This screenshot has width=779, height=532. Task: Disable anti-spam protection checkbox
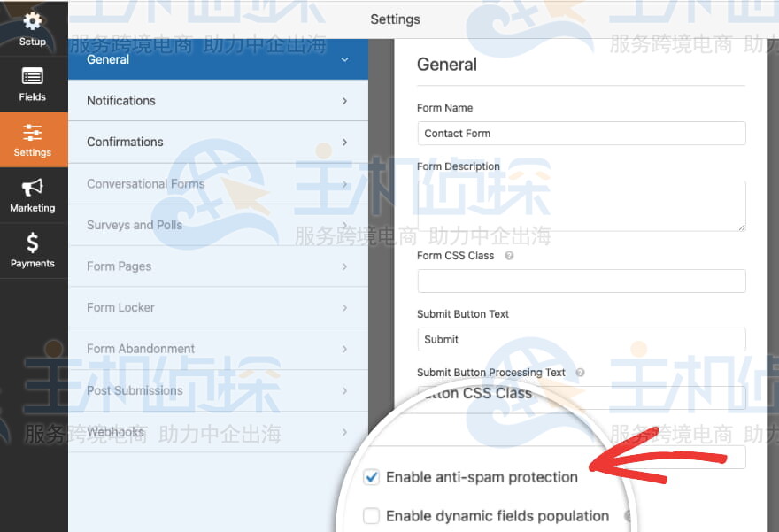pyautogui.click(x=371, y=477)
